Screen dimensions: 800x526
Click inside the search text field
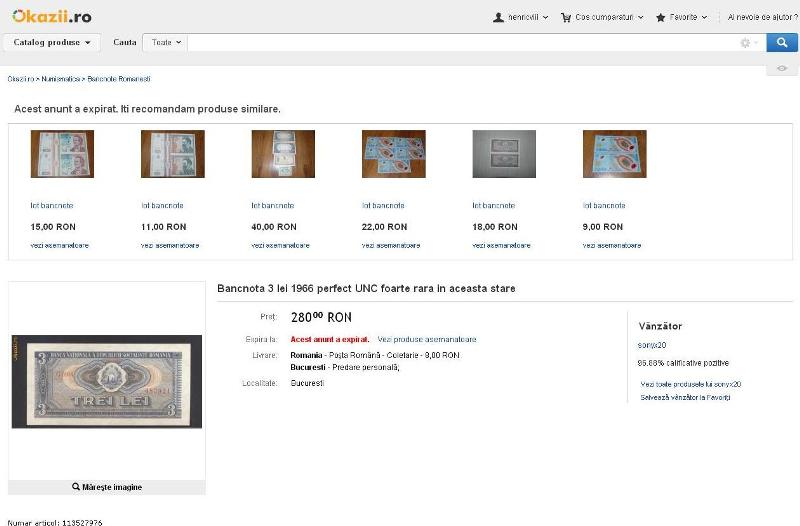point(462,42)
